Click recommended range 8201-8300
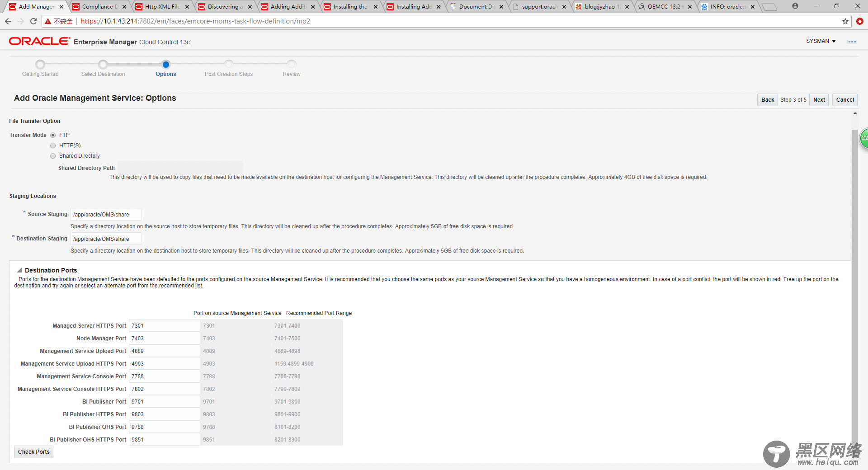This screenshot has height=470, width=868. coord(288,440)
